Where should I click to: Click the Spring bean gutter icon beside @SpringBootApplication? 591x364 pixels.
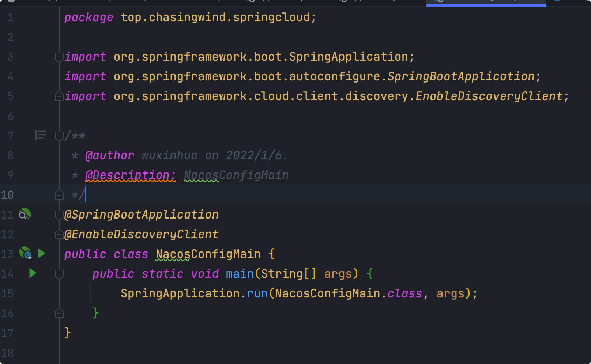[25, 214]
